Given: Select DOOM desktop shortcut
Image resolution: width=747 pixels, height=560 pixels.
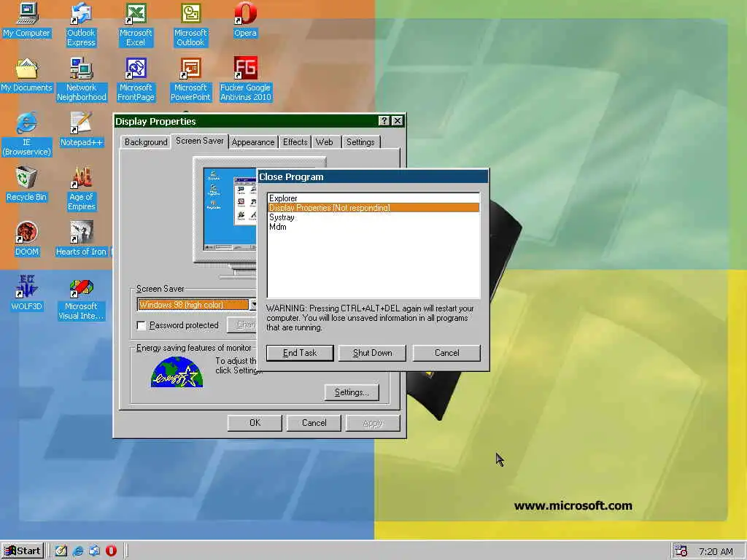Looking at the screenshot, I should tap(27, 239).
